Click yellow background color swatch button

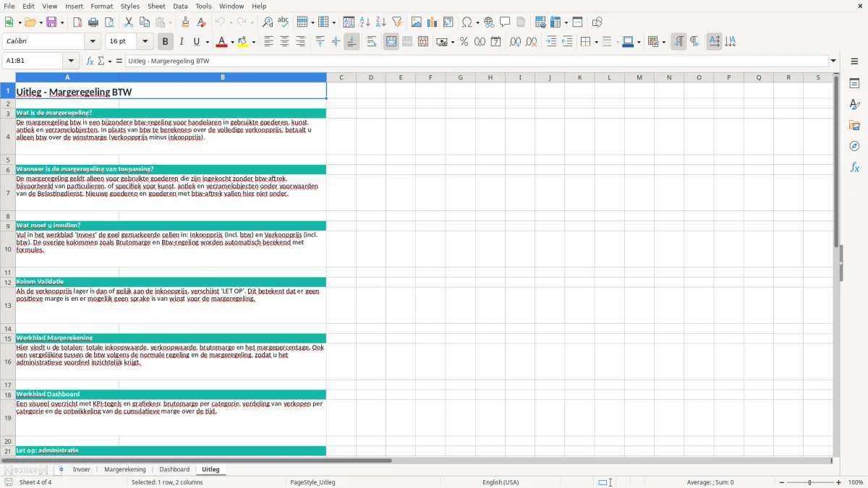[x=244, y=42]
